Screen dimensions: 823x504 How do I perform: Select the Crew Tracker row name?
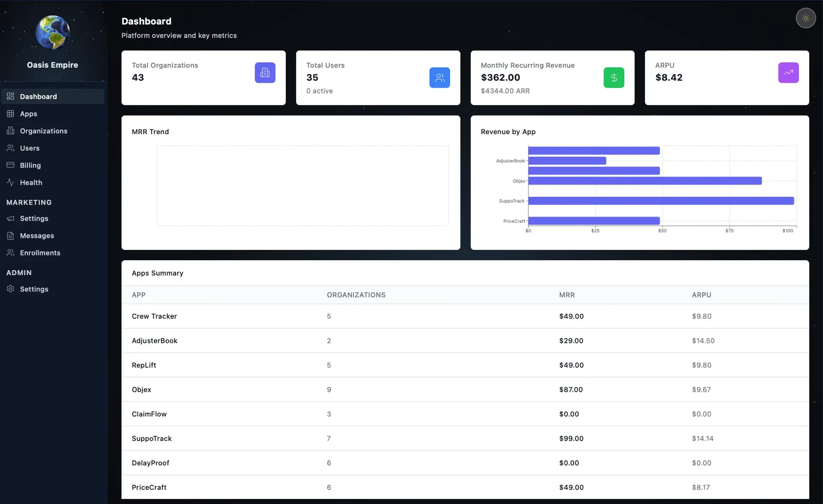coord(154,316)
